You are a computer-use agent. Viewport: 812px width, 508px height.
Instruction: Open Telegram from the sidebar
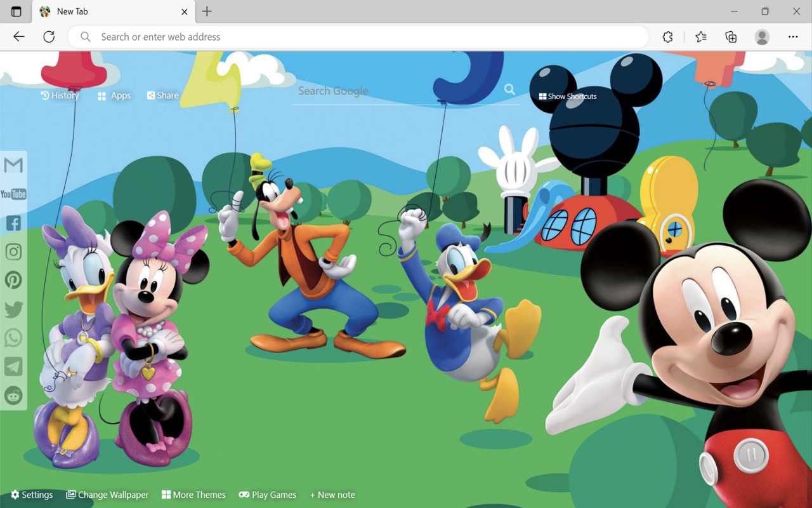(13, 366)
